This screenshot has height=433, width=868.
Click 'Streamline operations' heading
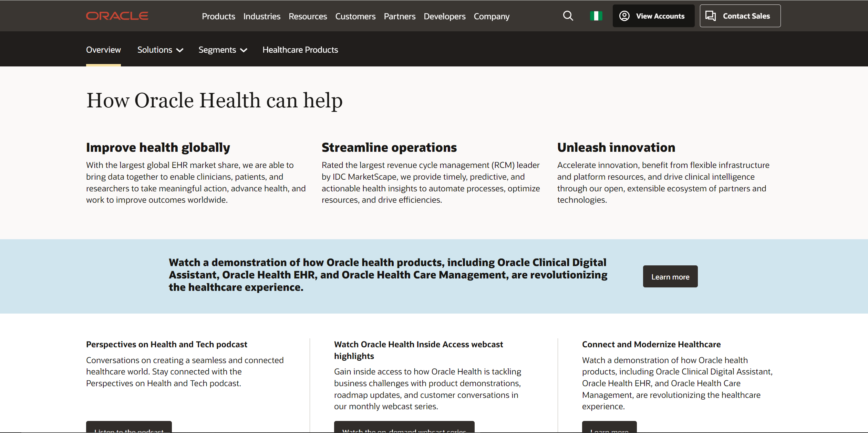point(389,147)
